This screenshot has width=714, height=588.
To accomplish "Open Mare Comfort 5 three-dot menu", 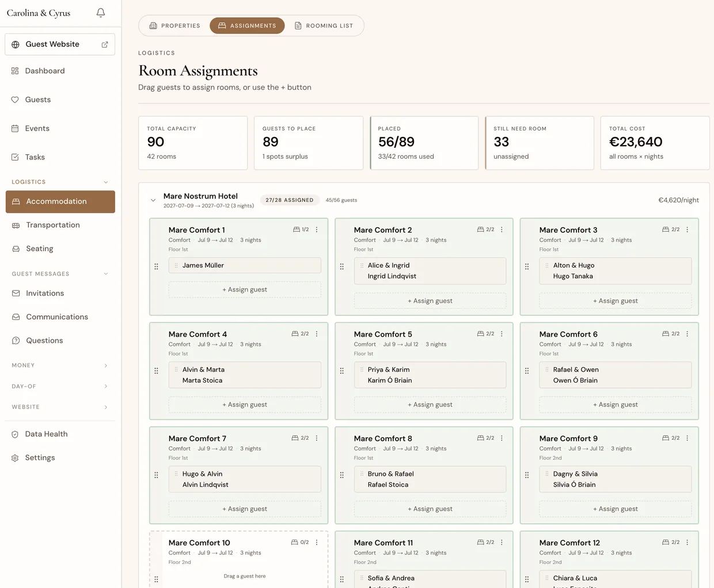I will point(502,334).
